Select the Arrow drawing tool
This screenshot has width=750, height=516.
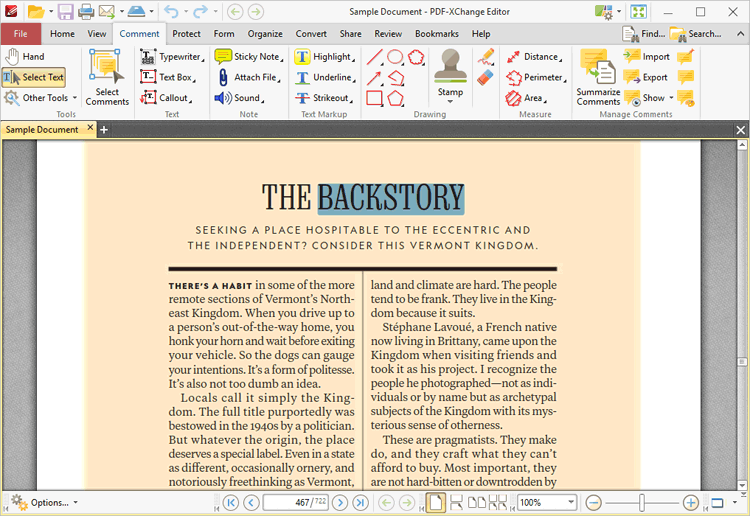click(x=375, y=77)
